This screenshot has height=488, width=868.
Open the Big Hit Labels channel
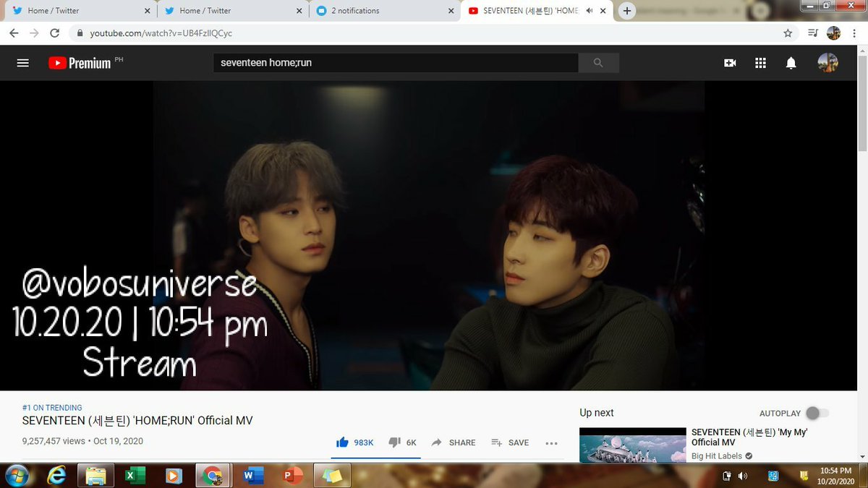click(717, 456)
